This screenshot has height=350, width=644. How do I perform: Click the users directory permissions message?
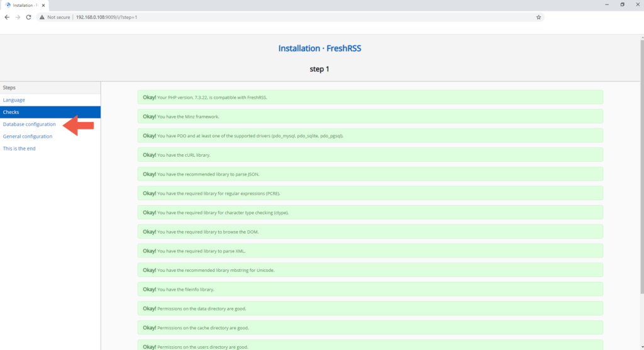coord(370,345)
